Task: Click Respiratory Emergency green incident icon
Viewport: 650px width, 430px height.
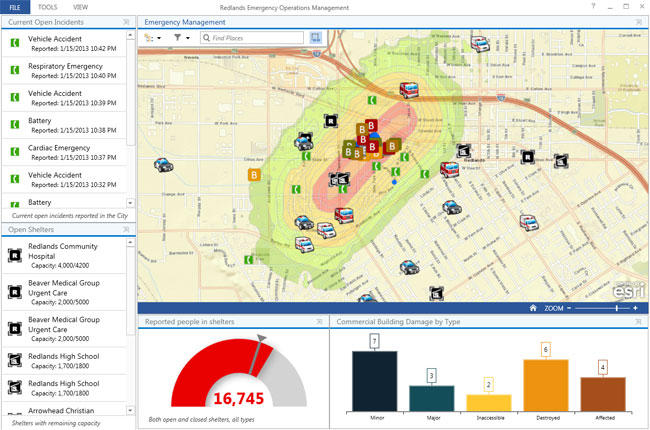Action: 15,70
